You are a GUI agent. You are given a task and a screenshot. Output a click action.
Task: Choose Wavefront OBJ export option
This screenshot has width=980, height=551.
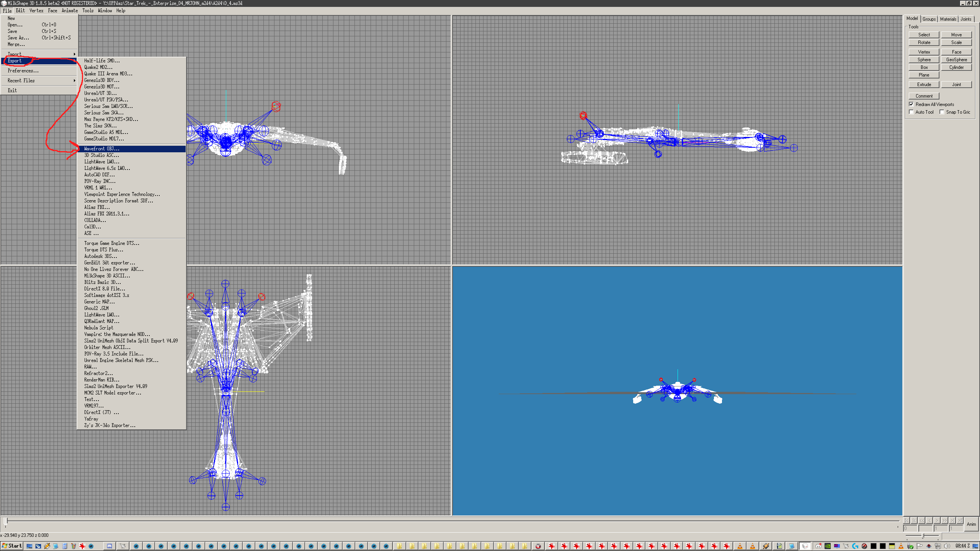[x=102, y=149]
